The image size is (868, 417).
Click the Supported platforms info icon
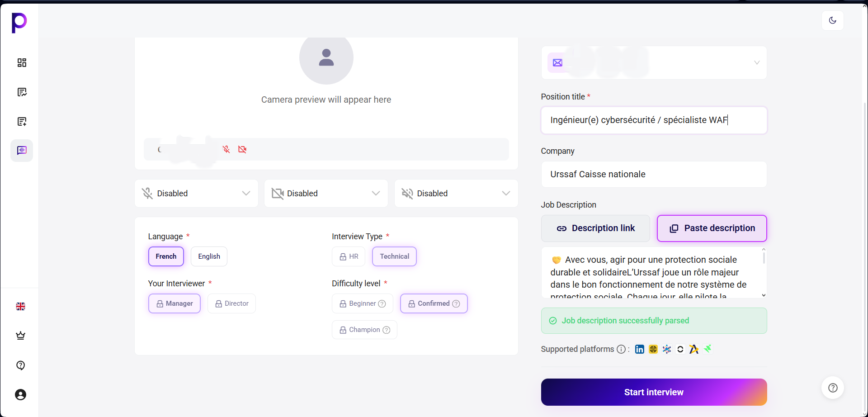621,349
